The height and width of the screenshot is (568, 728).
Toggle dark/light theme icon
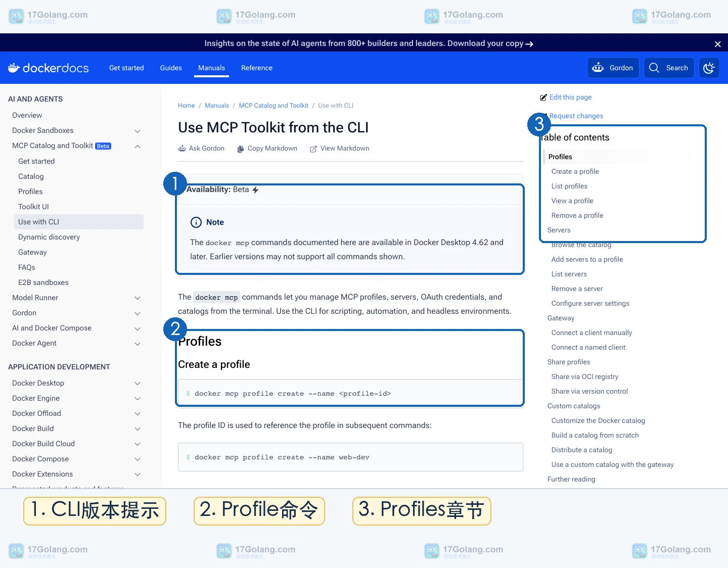[x=709, y=68]
